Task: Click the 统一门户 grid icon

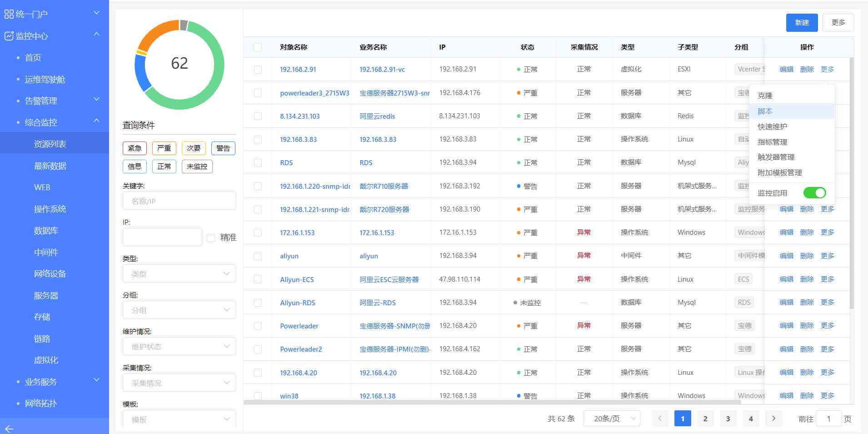Action: pos(9,15)
